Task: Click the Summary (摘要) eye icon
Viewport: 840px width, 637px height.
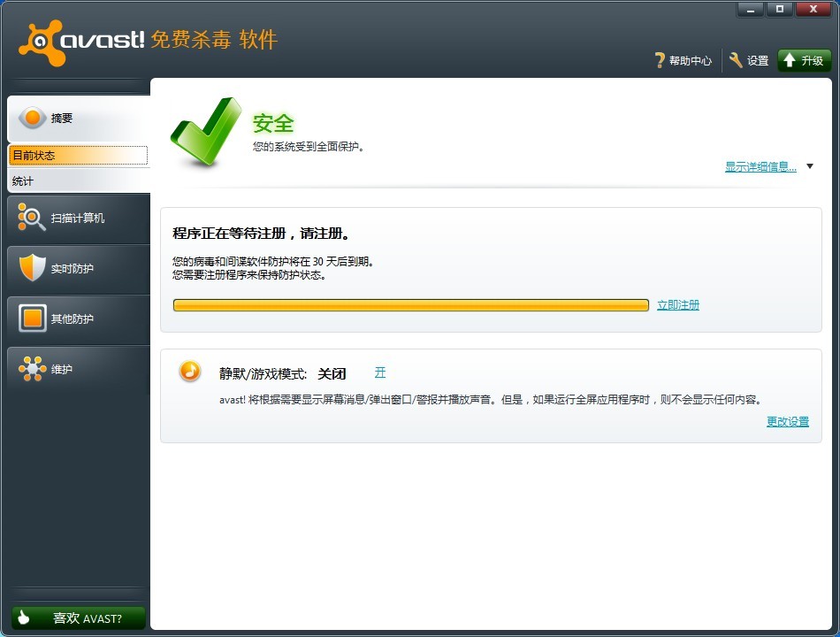Action: point(32,118)
